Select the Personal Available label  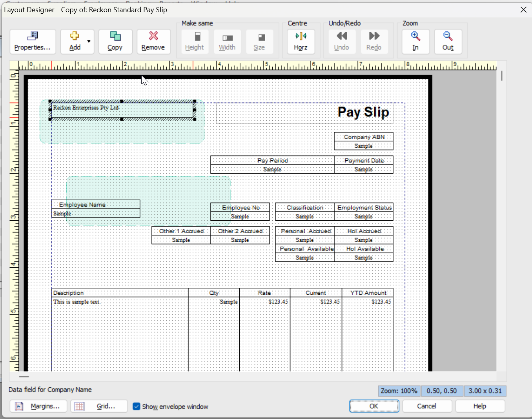pos(305,248)
